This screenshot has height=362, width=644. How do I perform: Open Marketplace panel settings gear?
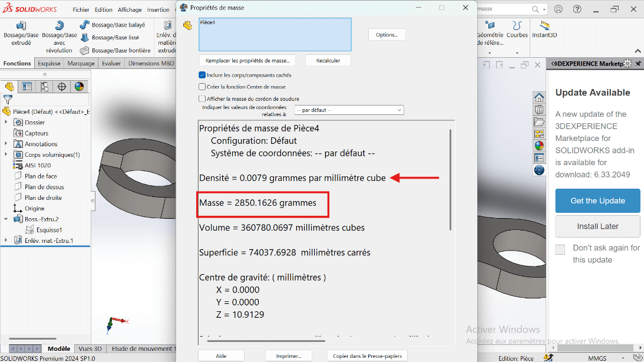click(x=628, y=64)
